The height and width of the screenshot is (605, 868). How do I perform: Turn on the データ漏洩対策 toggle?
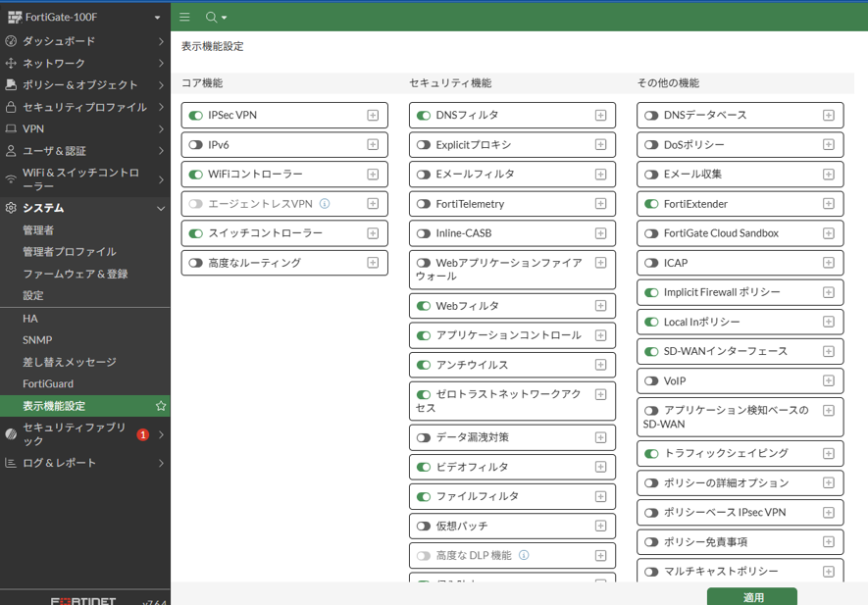424,437
